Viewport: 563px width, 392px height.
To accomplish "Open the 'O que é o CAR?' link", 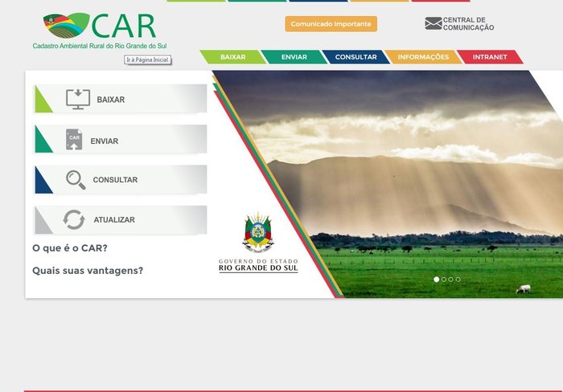I will [x=70, y=248].
